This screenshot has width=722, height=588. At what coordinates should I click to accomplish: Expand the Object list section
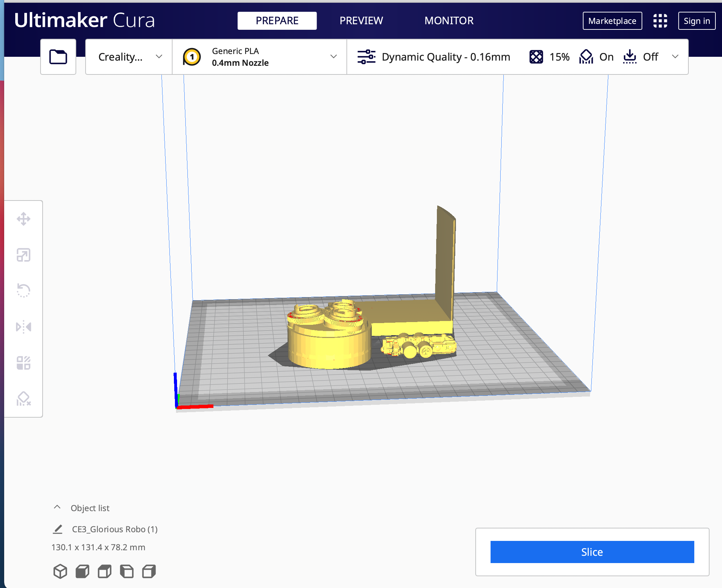click(58, 508)
